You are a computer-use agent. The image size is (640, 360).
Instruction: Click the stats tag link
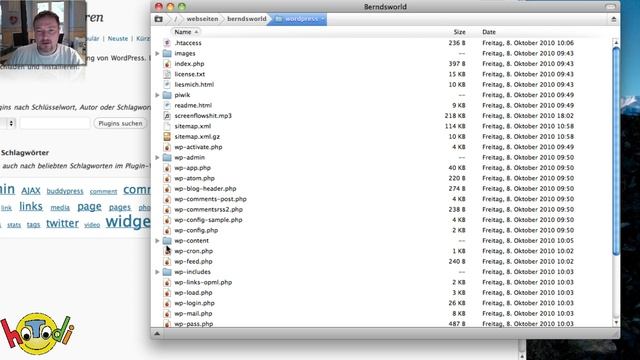point(14,225)
